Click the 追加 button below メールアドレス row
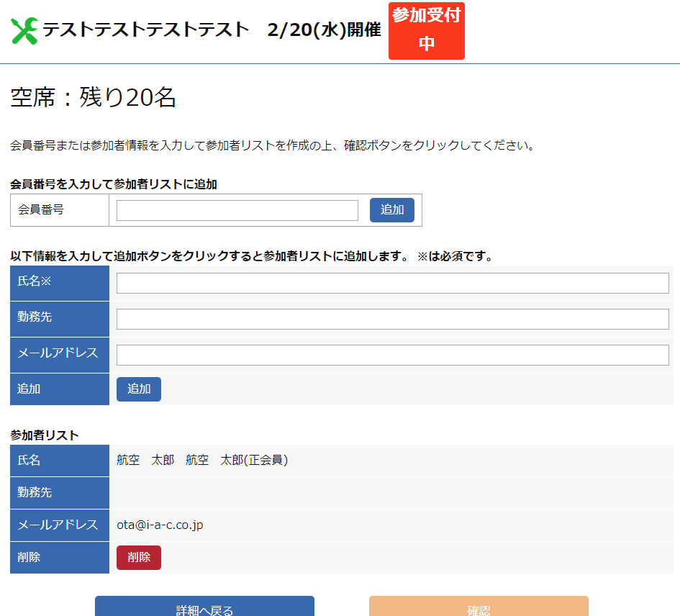680x616 pixels. click(138, 389)
